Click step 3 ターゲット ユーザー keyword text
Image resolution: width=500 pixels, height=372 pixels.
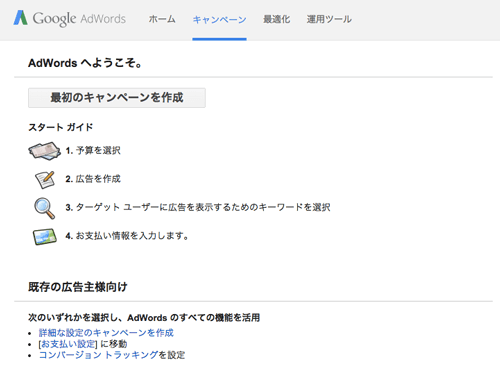[198, 207]
